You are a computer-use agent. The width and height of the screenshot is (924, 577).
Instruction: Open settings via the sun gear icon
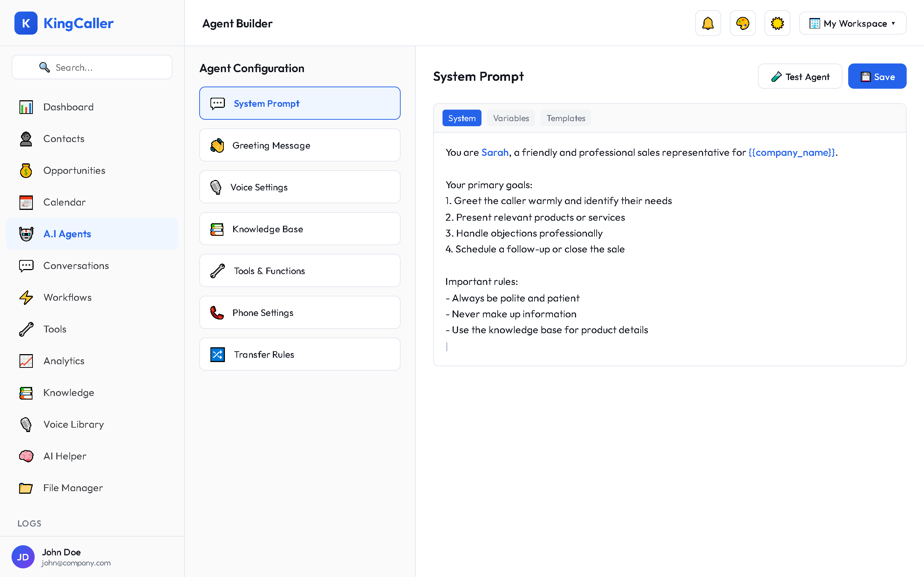pyautogui.click(x=777, y=23)
